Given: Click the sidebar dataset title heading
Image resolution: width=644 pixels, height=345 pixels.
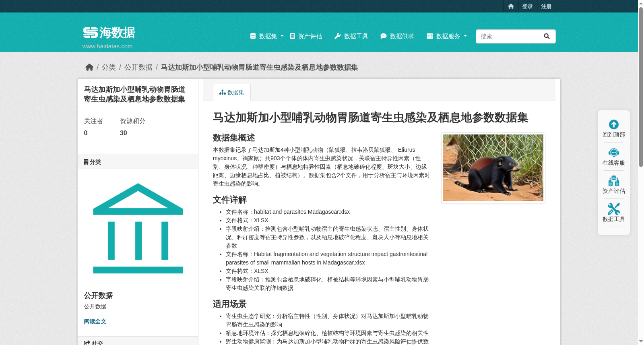Looking at the screenshot, I should [134, 94].
